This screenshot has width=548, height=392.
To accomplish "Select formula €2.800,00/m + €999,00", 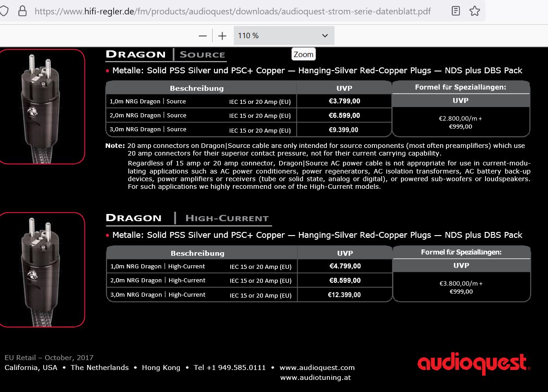I will [460, 122].
